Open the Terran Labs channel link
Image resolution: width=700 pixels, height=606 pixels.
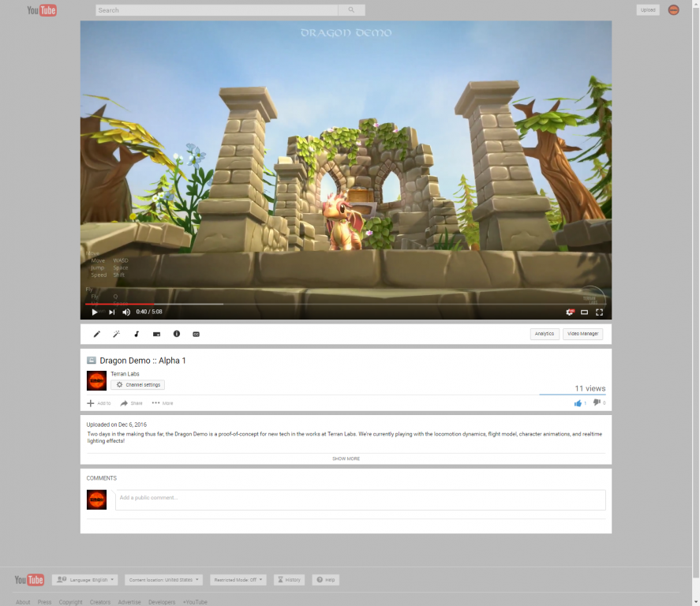(125, 374)
